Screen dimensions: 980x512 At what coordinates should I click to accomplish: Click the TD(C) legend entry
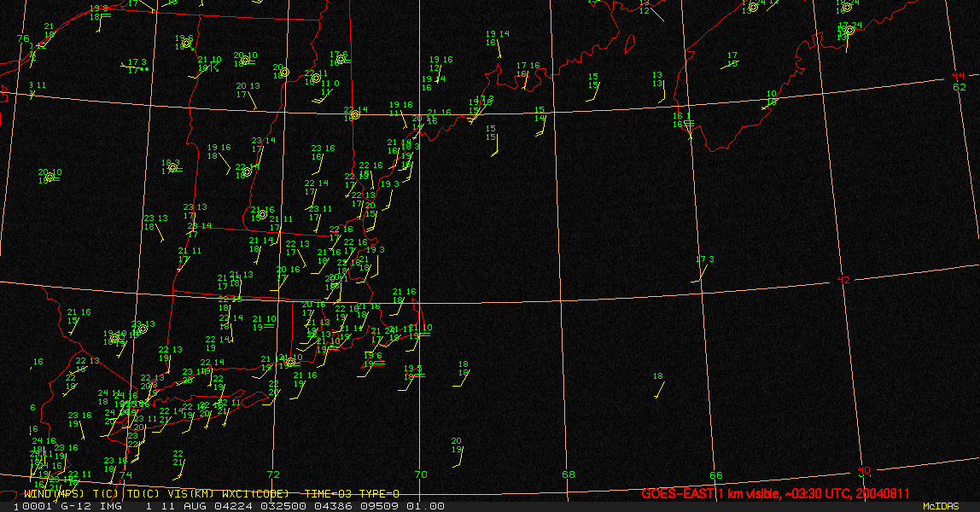142,494
